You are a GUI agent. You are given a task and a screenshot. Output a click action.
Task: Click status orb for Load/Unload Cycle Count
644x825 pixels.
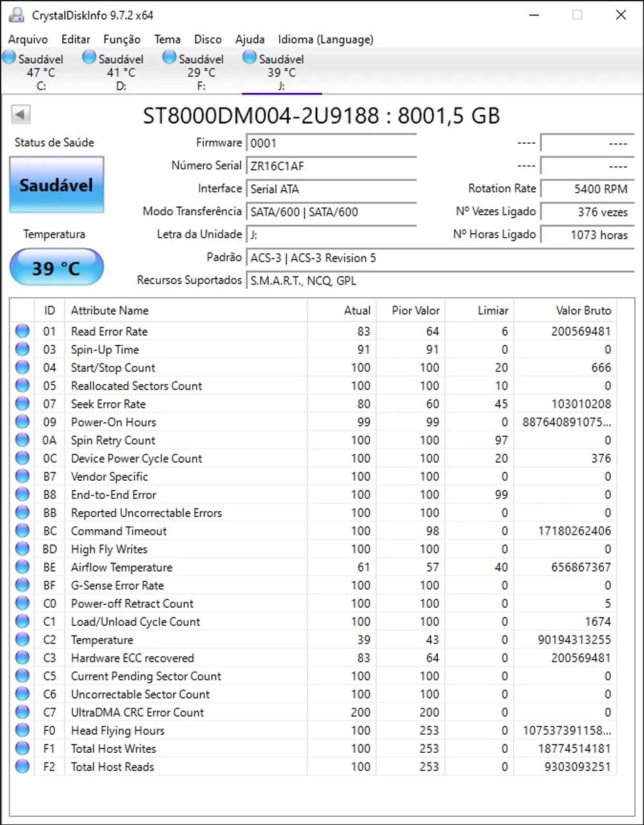pos(23,621)
